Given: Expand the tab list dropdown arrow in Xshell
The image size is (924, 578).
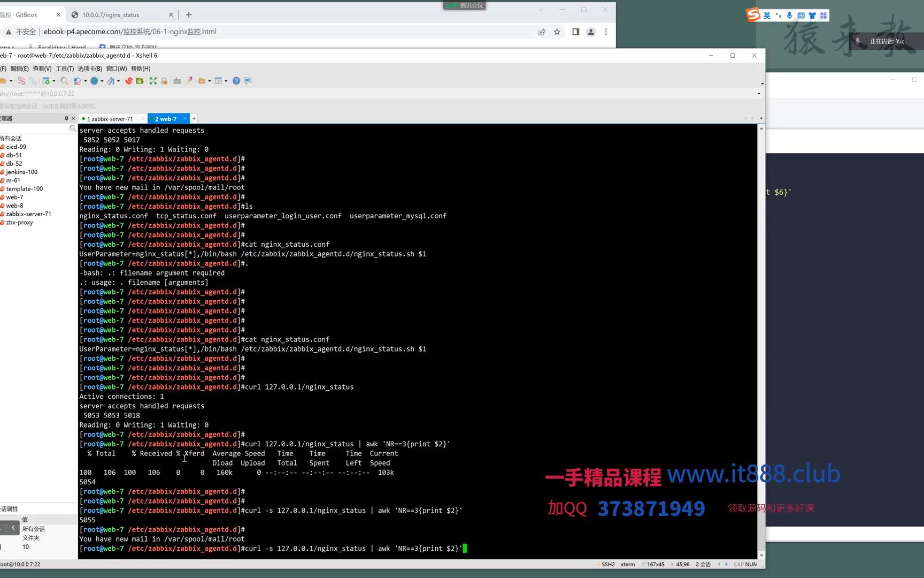Looking at the screenshot, I should coord(761,118).
